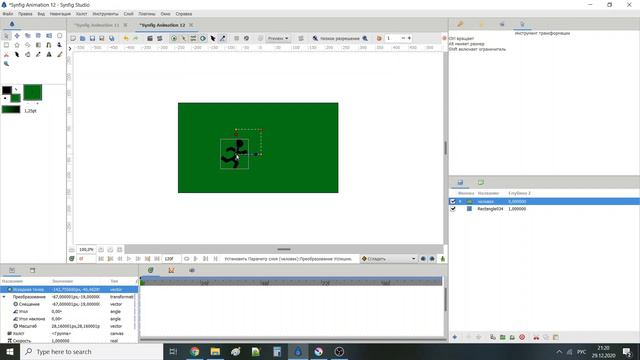Toggle visibility checkbox of Rectangle034 layer
Screen dimensions: 640x360
[x=453, y=209]
